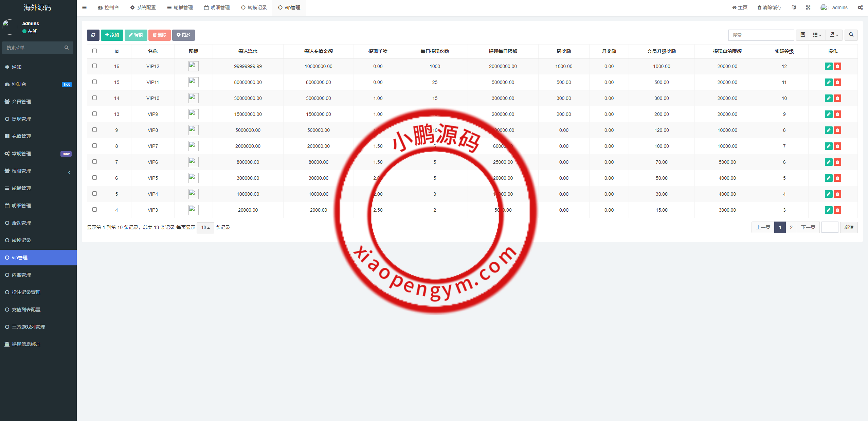Check the select-all checkbox in table header
This screenshot has width=868, height=421.
tap(95, 51)
